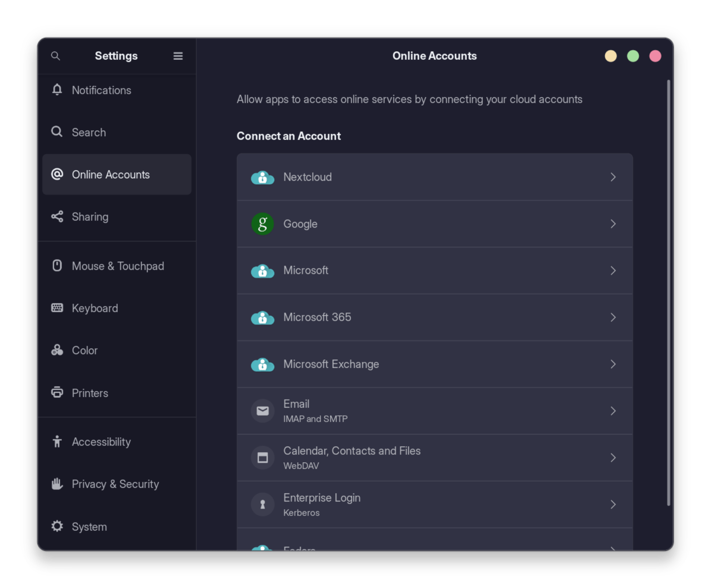Click the Printers icon in the sidebar
Screen dimensions: 711x588
57,393
